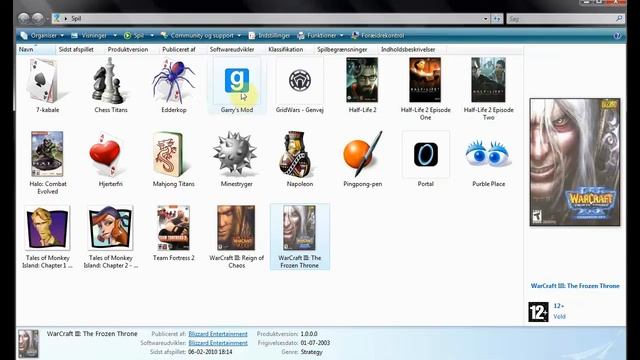Click the release date 01-07-2003
This screenshot has width=640, height=360.
[316, 343]
